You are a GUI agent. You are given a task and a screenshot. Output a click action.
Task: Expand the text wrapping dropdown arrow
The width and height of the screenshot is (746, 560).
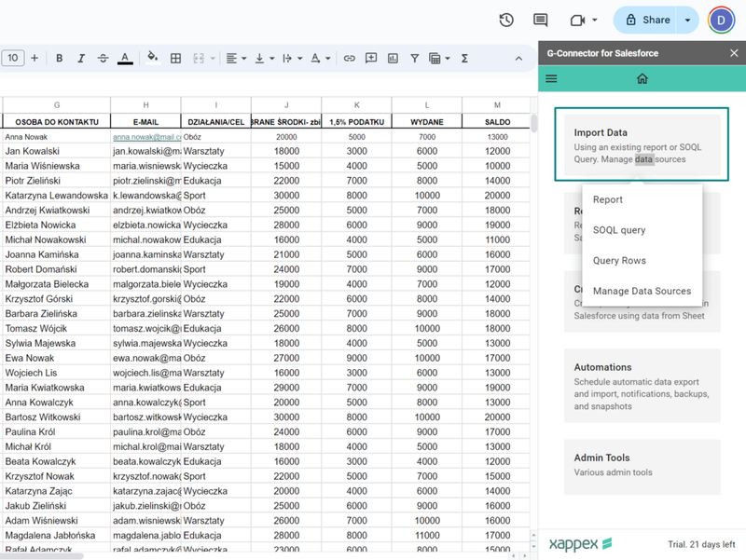[300, 58]
